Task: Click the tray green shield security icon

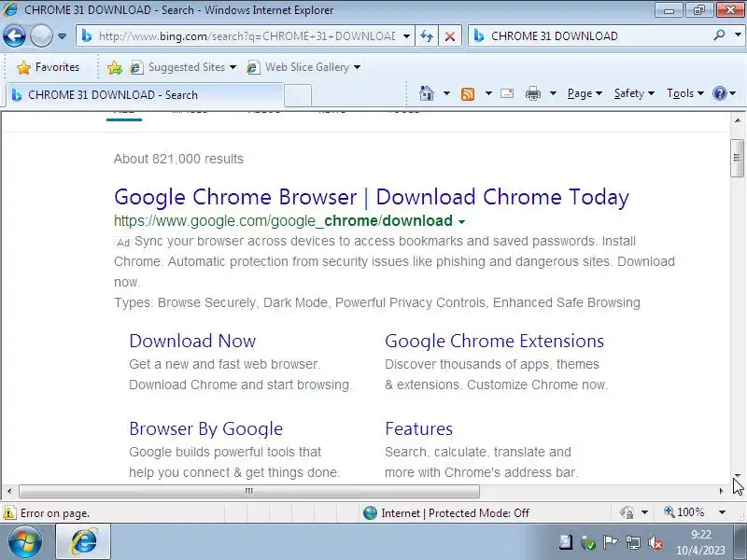Action: point(588,542)
